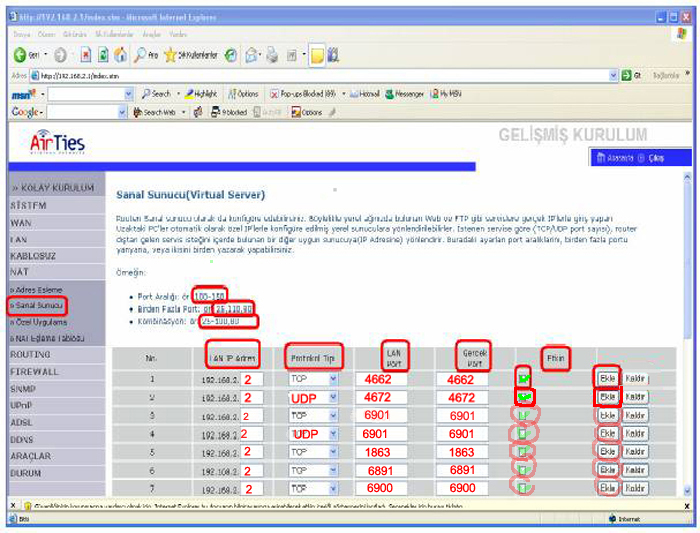The height and width of the screenshot is (533, 700).
Task: Open Messenger shortcut
Action: [404, 94]
